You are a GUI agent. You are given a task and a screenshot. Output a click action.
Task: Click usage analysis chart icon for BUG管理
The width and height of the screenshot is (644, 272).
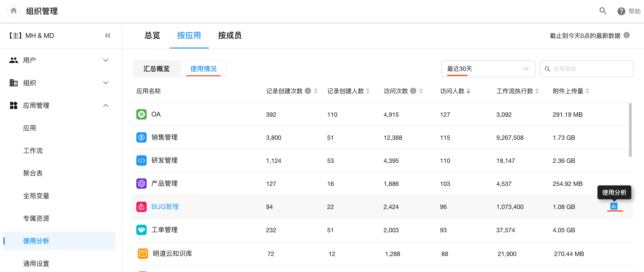pyautogui.click(x=614, y=206)
